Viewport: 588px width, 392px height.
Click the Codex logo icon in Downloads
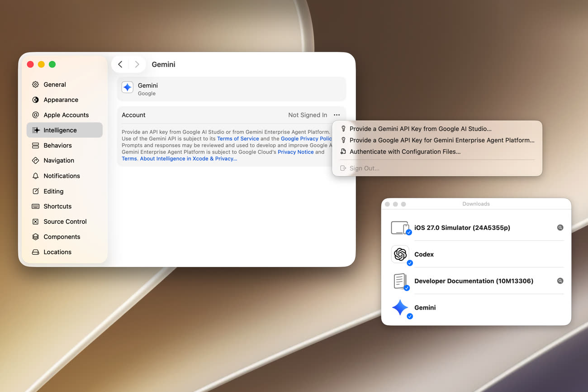click(400, 254)
